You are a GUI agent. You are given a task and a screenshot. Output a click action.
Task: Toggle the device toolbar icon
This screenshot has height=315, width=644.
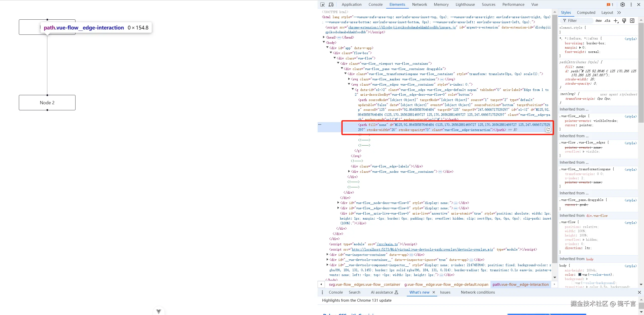(x=331, y=5)
